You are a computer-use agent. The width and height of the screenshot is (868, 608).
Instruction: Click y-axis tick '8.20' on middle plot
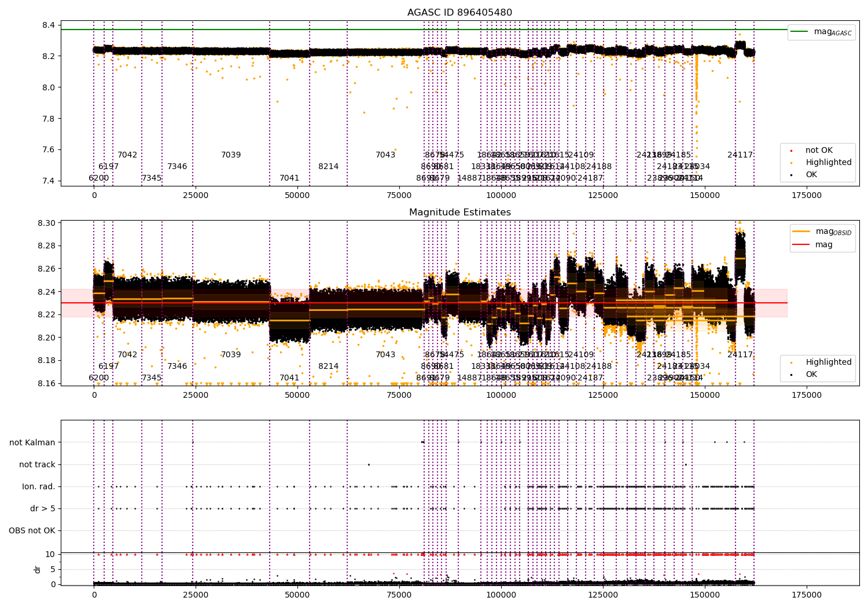coord(46,338)
